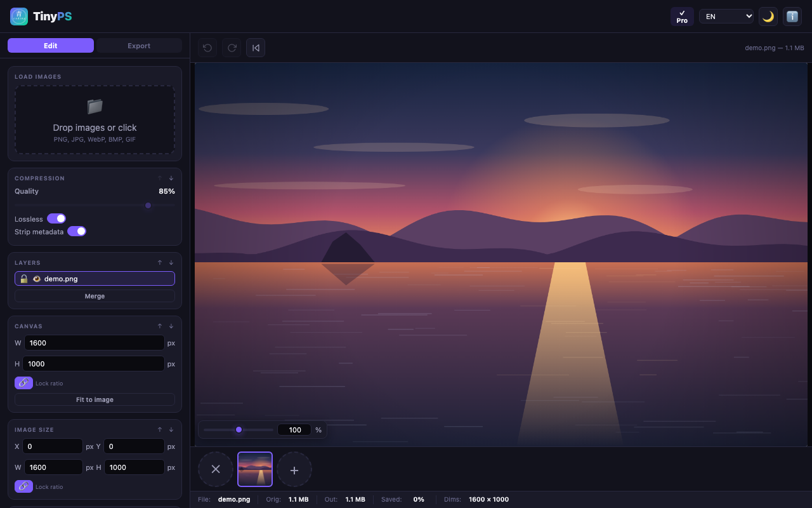Click the Image Size Y field
The height and width of the screenshot is (508, 812).
pyautogui.click(x=134, y=446)
